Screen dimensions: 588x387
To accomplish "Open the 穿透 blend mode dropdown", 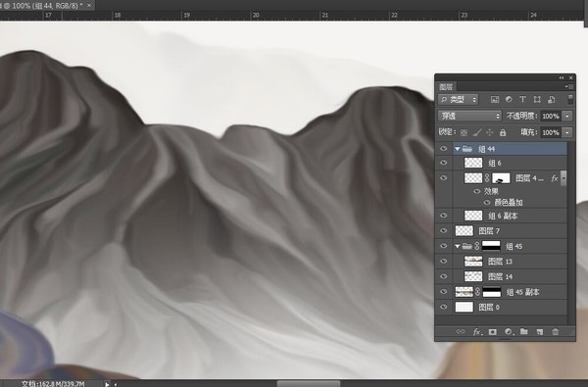I will coord(469,116).
